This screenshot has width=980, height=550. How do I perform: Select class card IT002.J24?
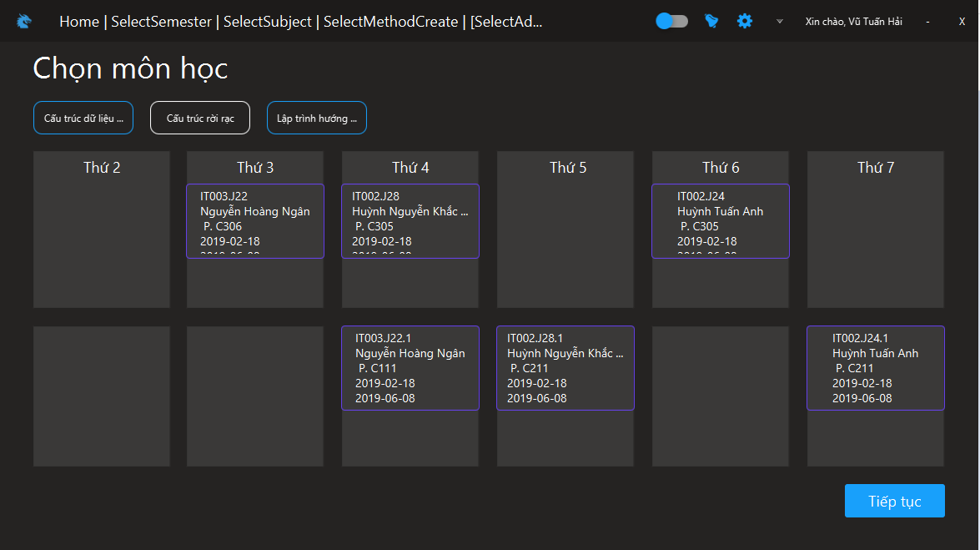[720, 221]
